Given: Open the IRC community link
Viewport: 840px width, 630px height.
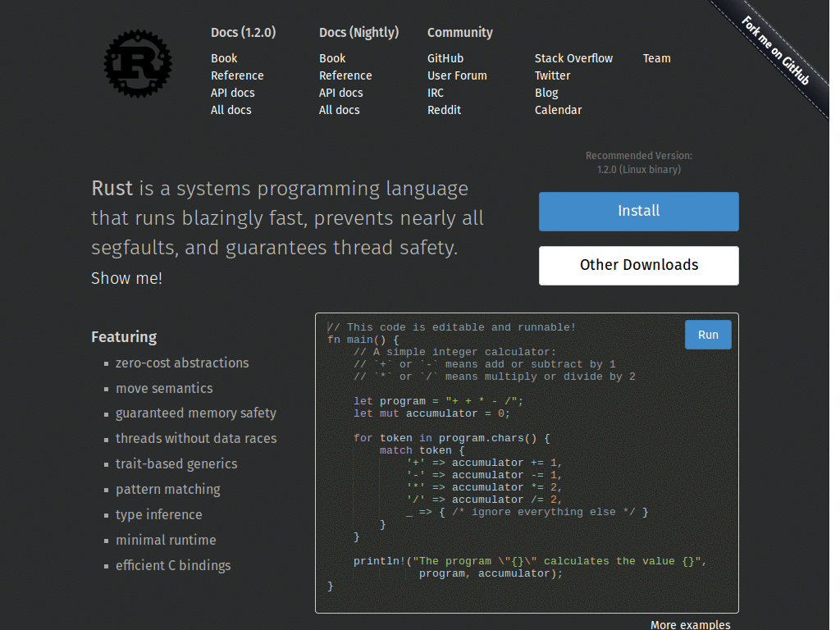Looking at the screenshot, I should click(x=436, y=93).
